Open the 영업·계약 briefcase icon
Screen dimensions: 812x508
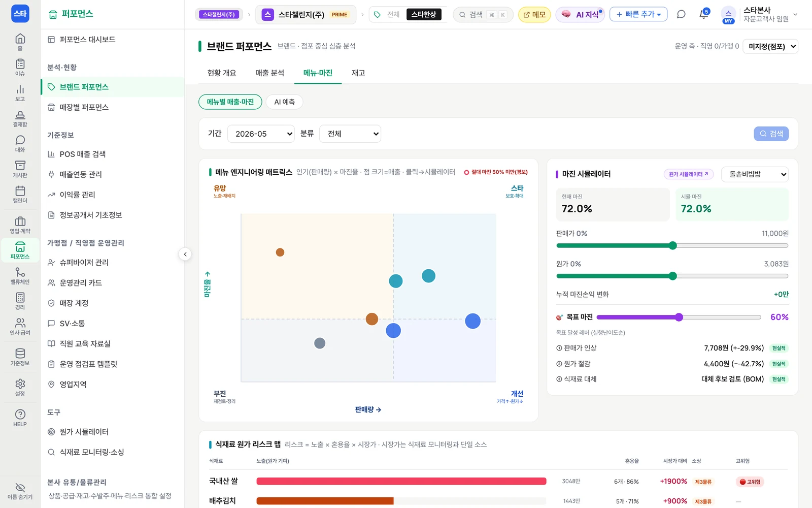pos(20,225)
